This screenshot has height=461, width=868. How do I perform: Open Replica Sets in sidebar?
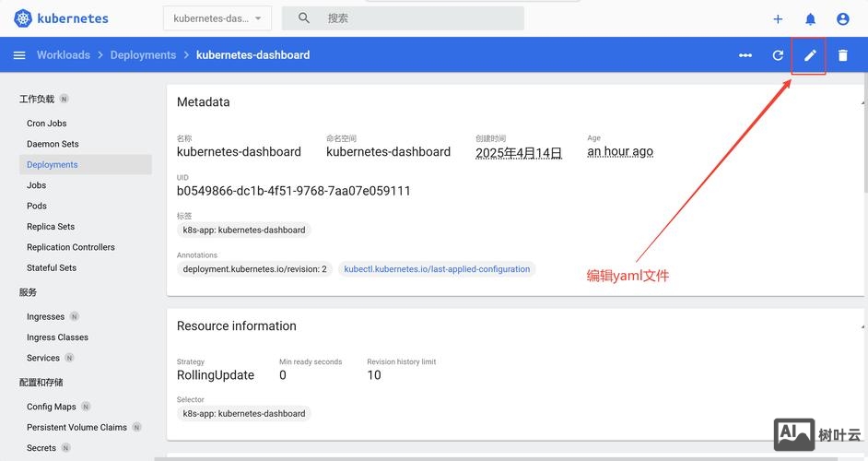point(51,226)
